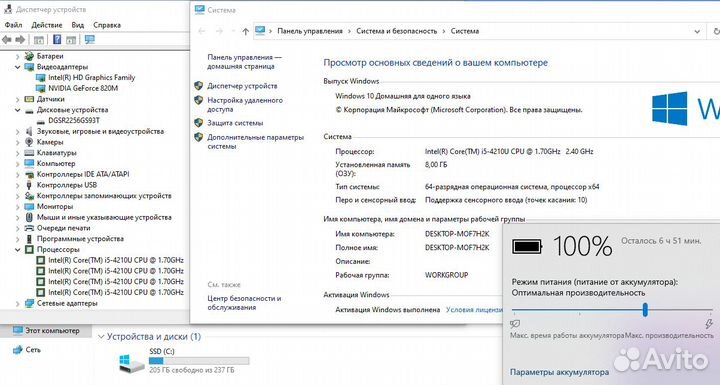The height and width of the screenshot is (385, 720).
Task: Click the scan for hardware changes monitor icon
Action: 90,40
